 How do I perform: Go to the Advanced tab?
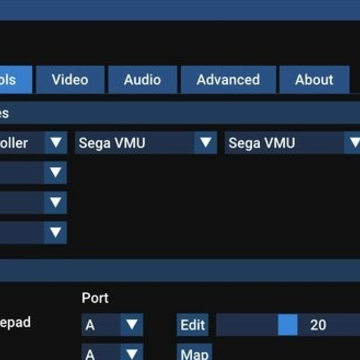(x=228, y=80)
